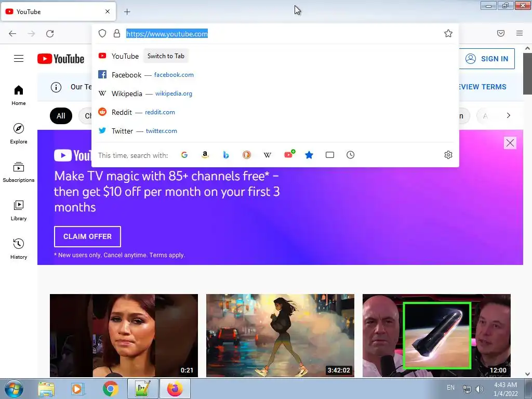The image size is (532, 399).
Task: Open the volume speaker tray icon
Action: point(480,389)
